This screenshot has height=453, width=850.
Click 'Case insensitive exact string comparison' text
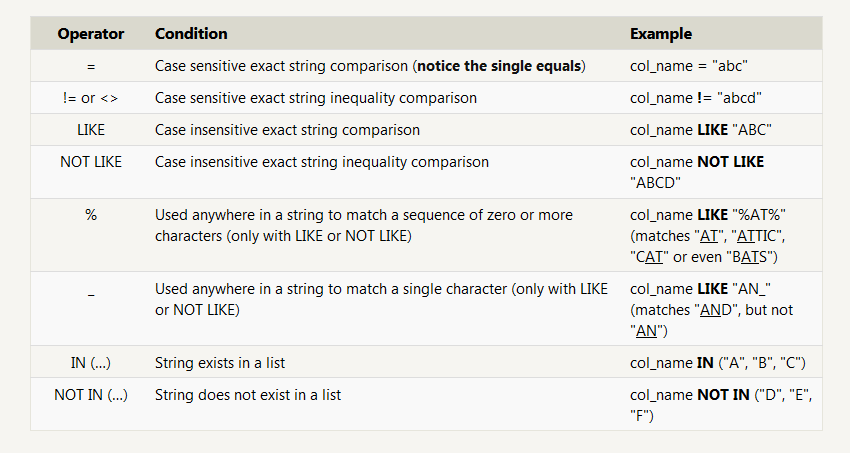pos(287,130)
